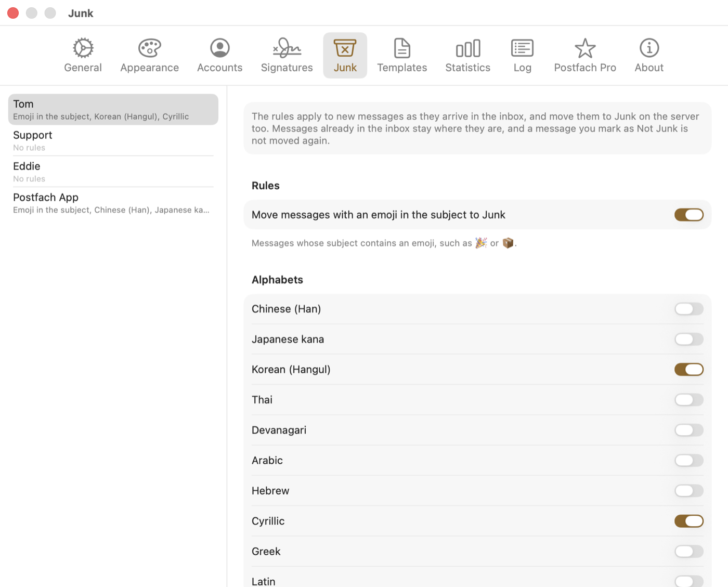
Task: Select the Junk bin icon
Action: [x=345, y=48]
